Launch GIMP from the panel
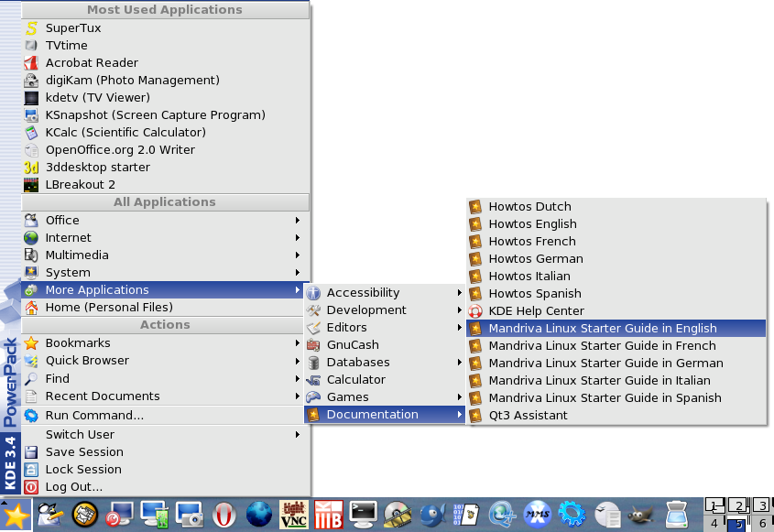The image size is (774, 532). [x=641, y=516]
